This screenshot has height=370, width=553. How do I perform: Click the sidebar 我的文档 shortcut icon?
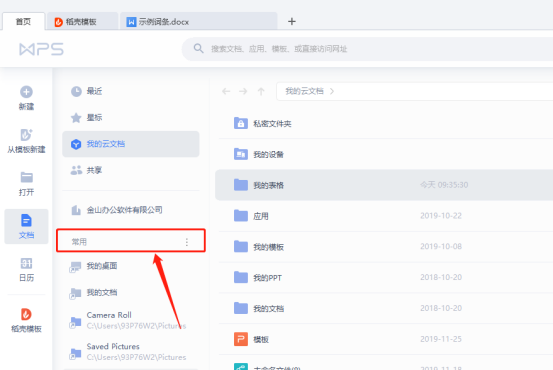[x=75, y=293]
